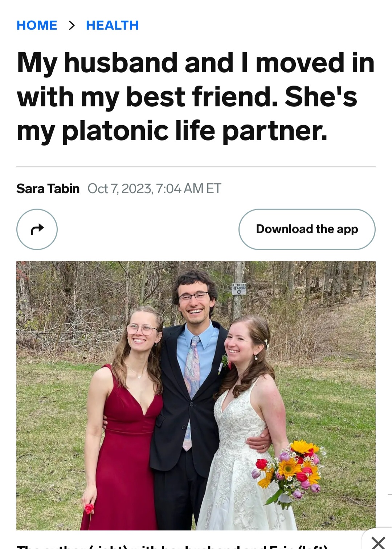Image resolution: width=392 pixels, height=549 pixels.
Task: Tap the Download the app button
Action: (x=307, y=229)
